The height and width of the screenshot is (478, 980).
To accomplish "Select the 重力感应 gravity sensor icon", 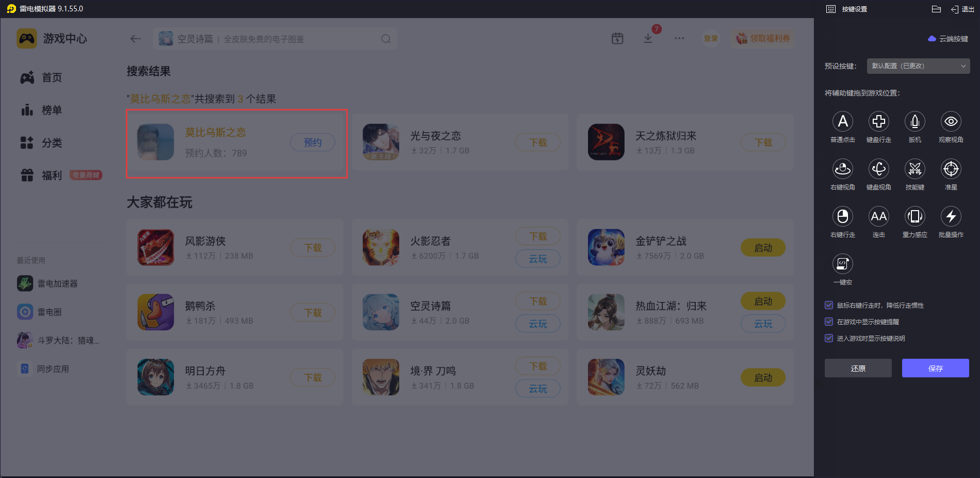I will point(914,216).
